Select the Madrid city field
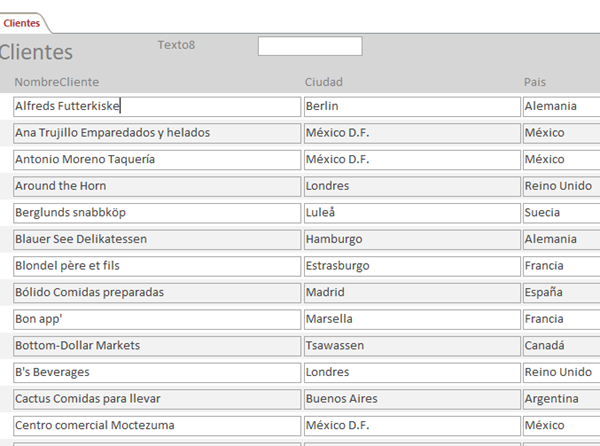Viewport: 600px width, 446px height. click(412, 292)
